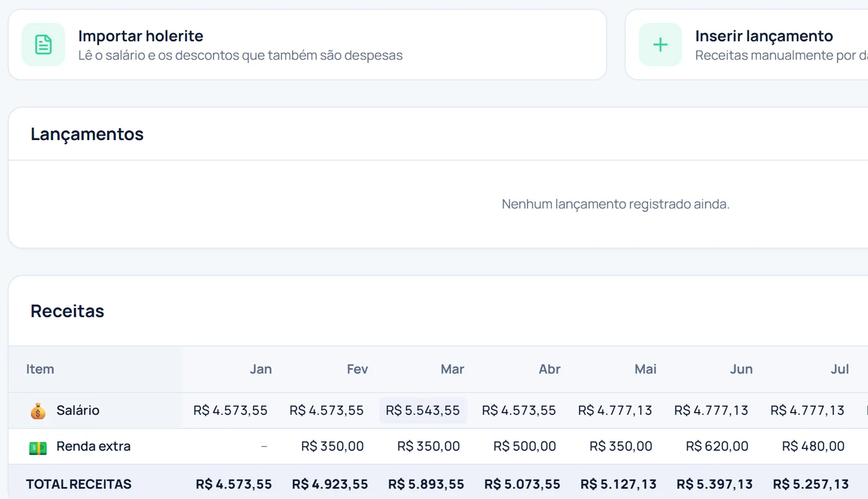Click Salário February cell R$ 4.573,55
This screenshot has width=868, height=499.
(327, 410)
